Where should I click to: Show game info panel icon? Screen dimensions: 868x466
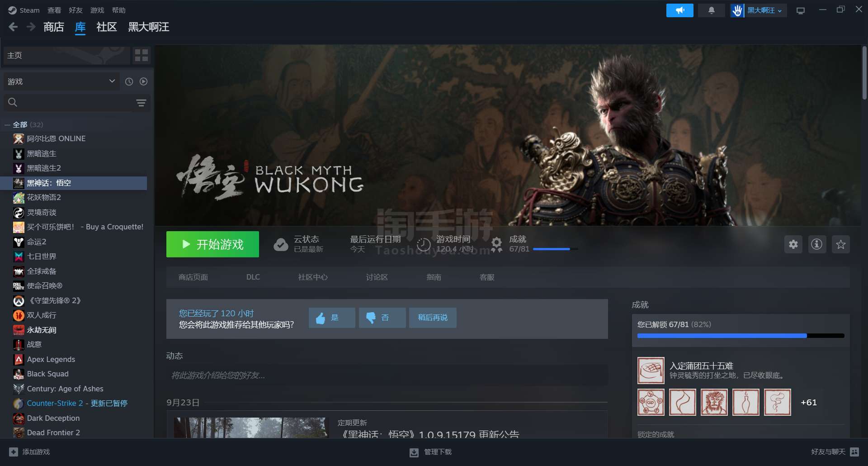coord(816,244)
